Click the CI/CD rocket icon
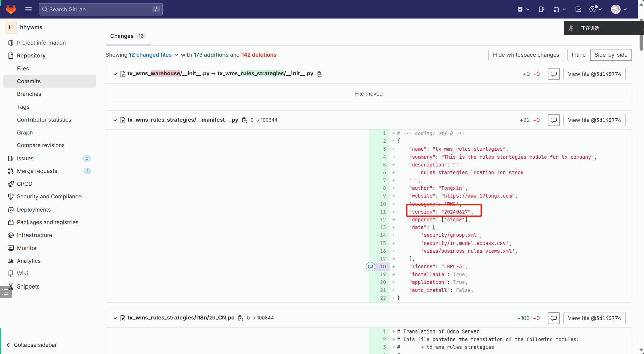Image resolution: width=644 pixels, height=354 pixels. pyautogui.click(x=11, y=184)
